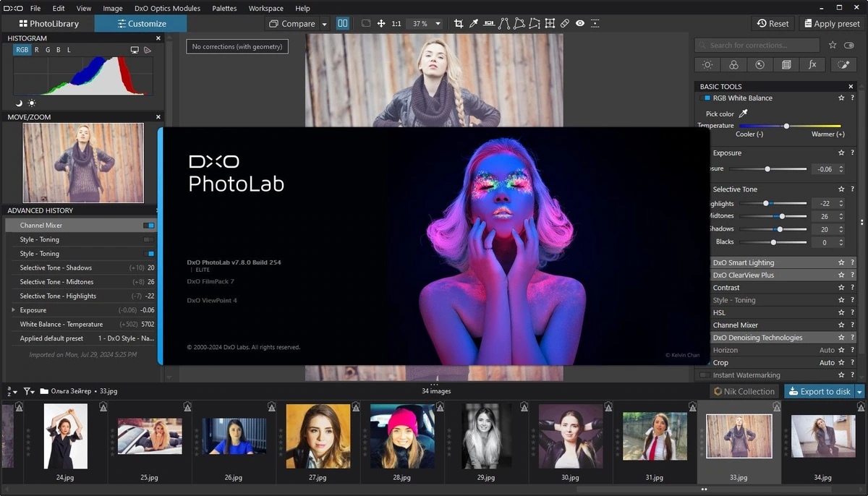Select the L luminance channel in Histogram
The height and width of the screenshot is (496, 868).
click(x=69, y=50)
